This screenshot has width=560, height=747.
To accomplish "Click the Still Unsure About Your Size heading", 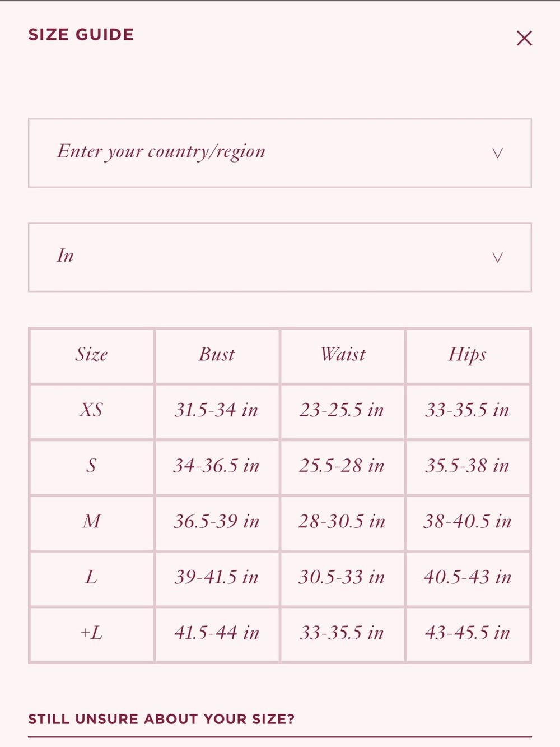I will 161,719.
